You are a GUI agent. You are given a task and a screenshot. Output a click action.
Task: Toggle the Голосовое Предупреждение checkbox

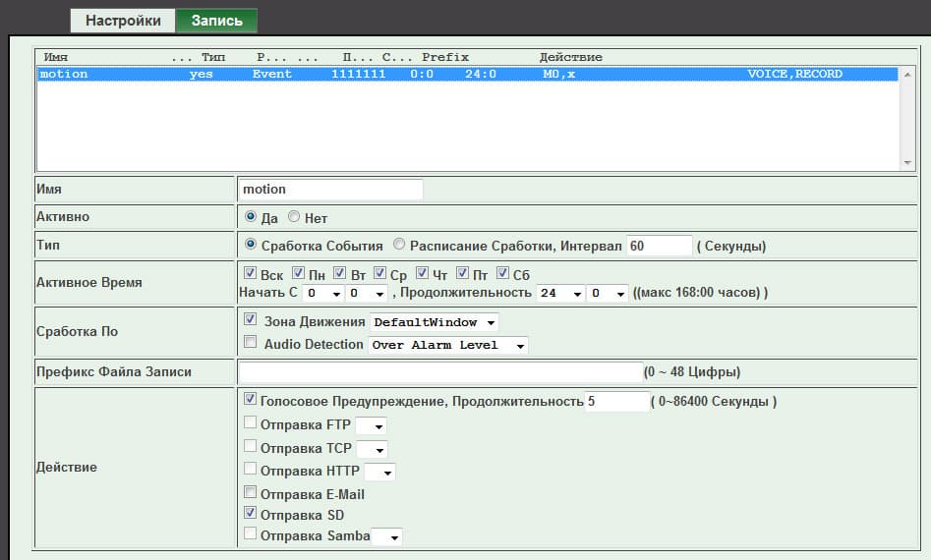coord(250,400)
